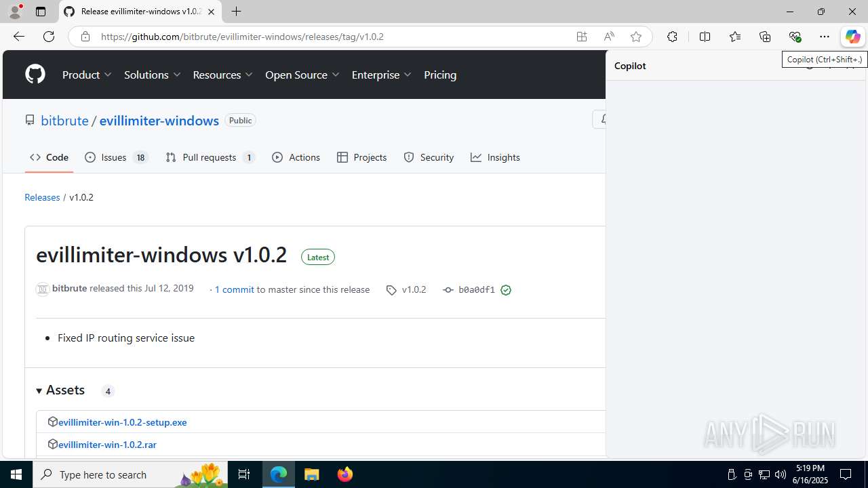Download evillimiter-win-1.0.2-setup.exe
Viewport: 868px width, 488px height.
point(122,422)
